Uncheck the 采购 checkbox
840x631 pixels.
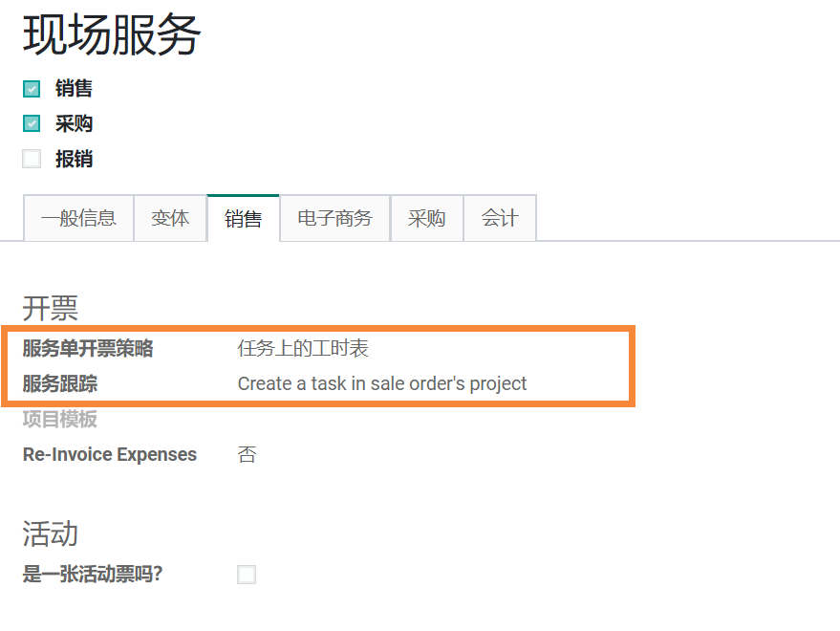[32, 123]
